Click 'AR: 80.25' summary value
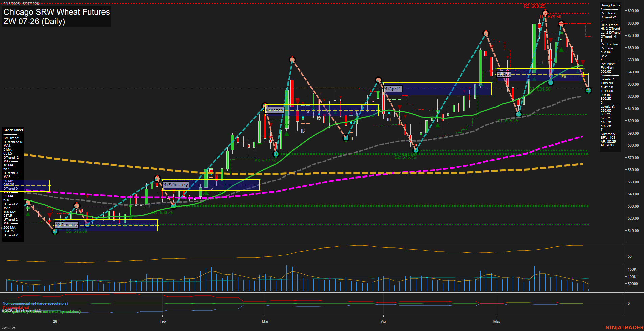Screen dimensions: 644x331 point(608,142)
